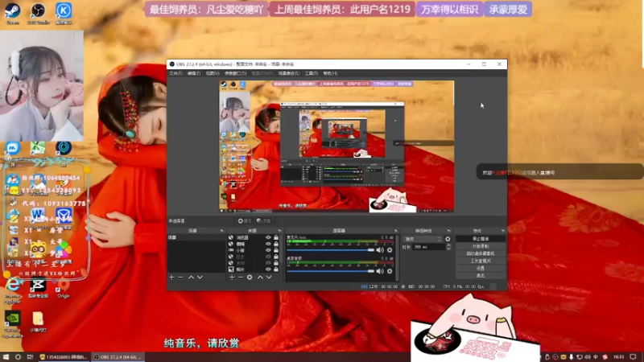Move scene down in scenes panel

click(x=200, y=278)
